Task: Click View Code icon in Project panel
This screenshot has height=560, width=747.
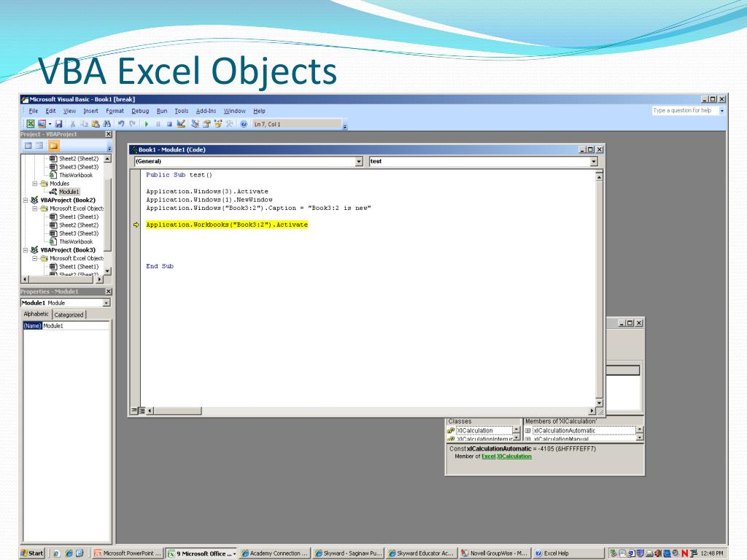Action: click(x=28, y=145)
